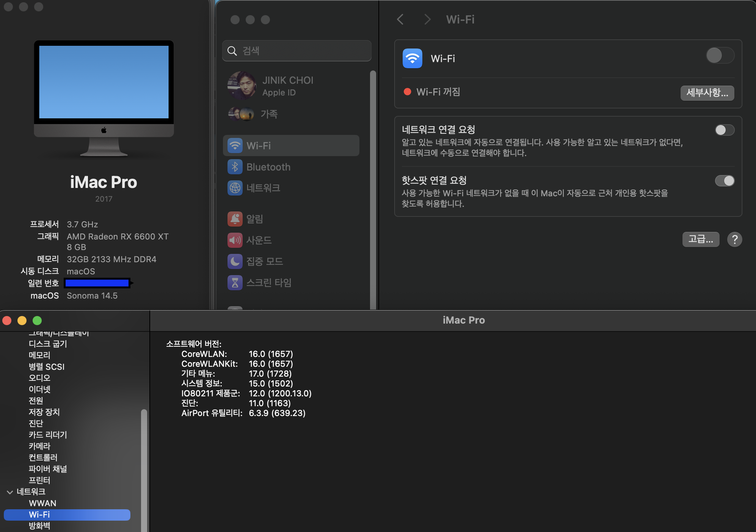Select 전원 tree item
The image size is (756, 532).
click(x=36, y=401)
